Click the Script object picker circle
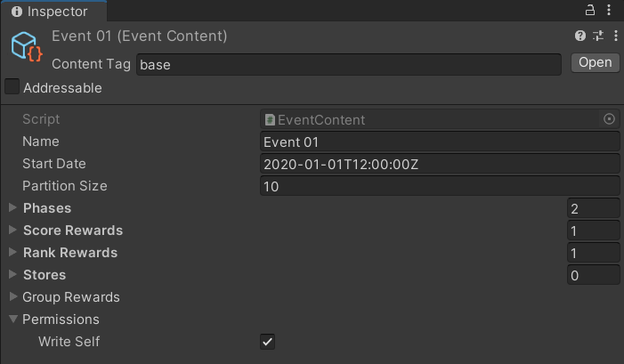Image resolution: width=624 pixels, height=364 pixels. coord(610,119)
